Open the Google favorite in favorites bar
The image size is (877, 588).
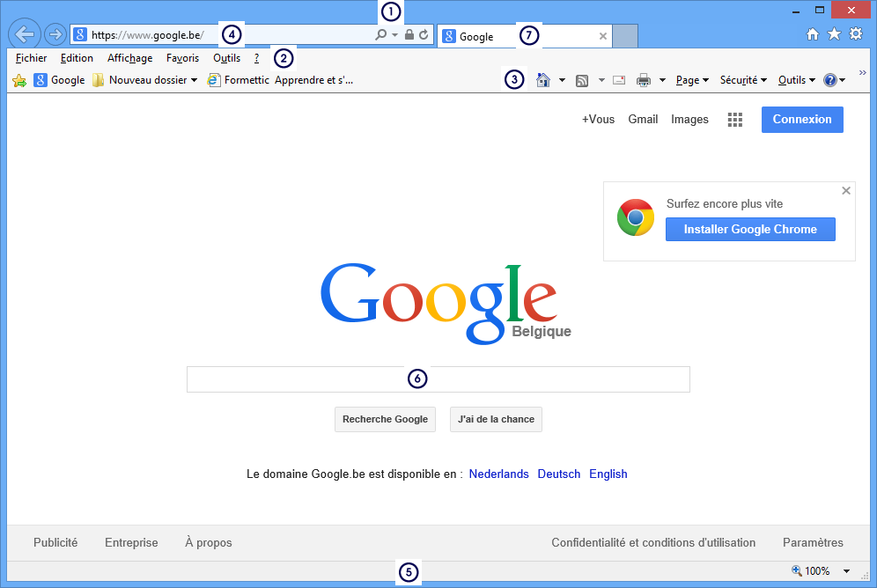tap(59, 80)
